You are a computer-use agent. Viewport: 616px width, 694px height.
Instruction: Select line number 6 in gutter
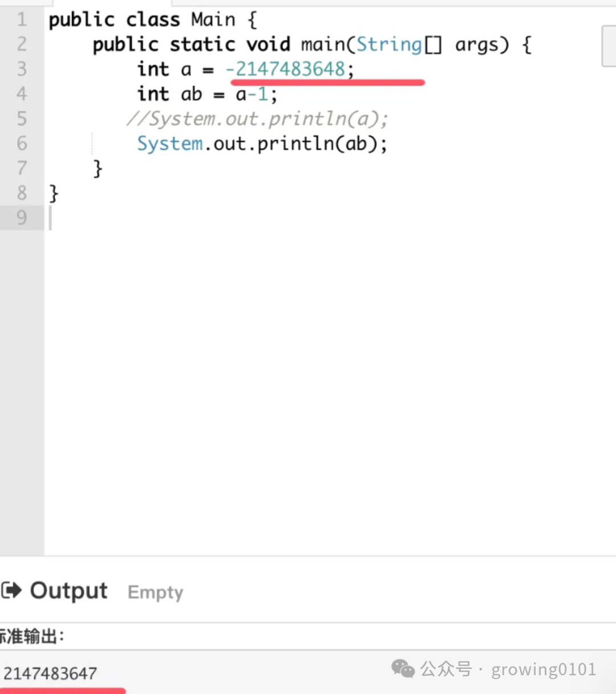pos(22,143)
